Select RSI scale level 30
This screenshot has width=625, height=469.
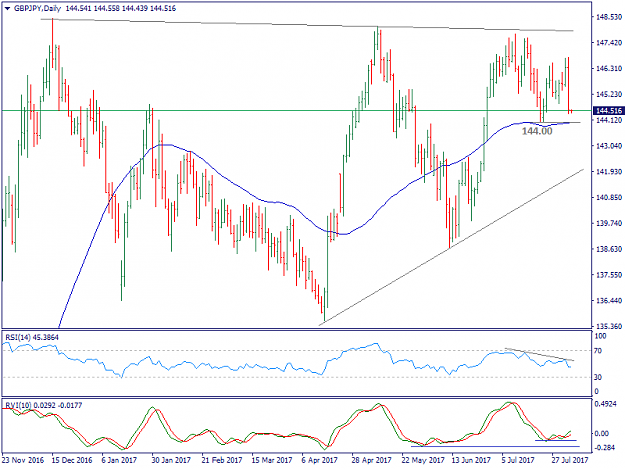point(598,377)
